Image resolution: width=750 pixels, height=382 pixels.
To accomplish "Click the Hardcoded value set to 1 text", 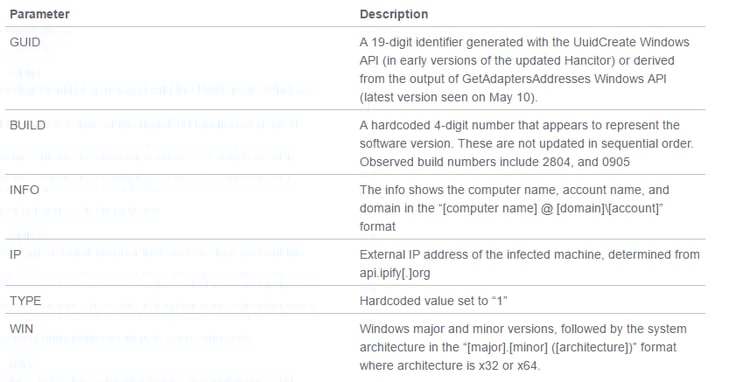I will pos(433,301).
